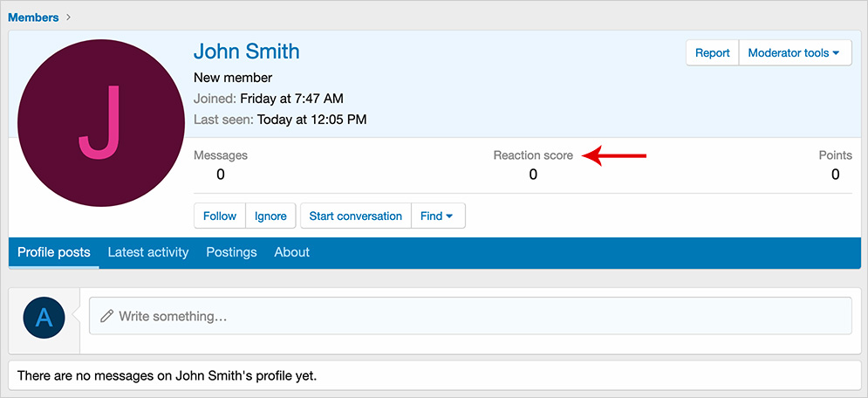The height and width of the screenshot is (398, 868).
Task: Go to the Postings tab
Action: coord(231,252)
